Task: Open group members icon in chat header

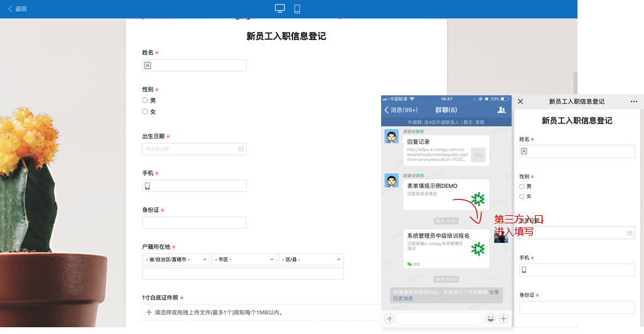Action: tap(501, 109)
